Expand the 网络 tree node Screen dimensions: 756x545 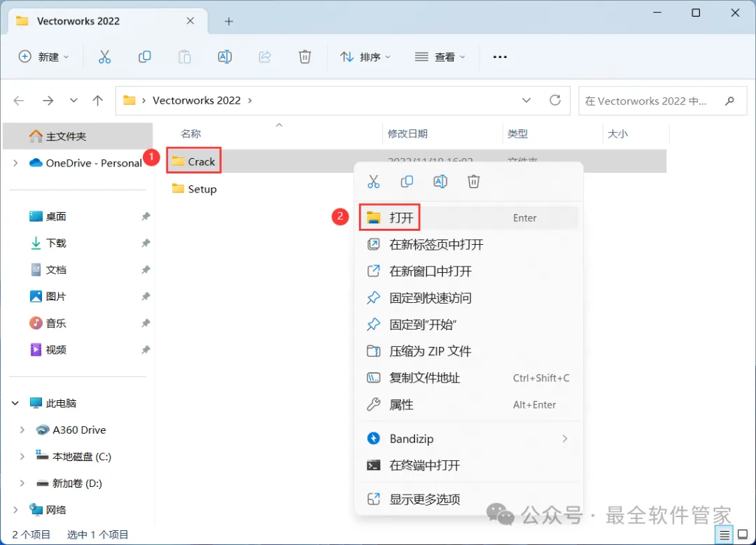pyautogui.click(x=15, y=510)
